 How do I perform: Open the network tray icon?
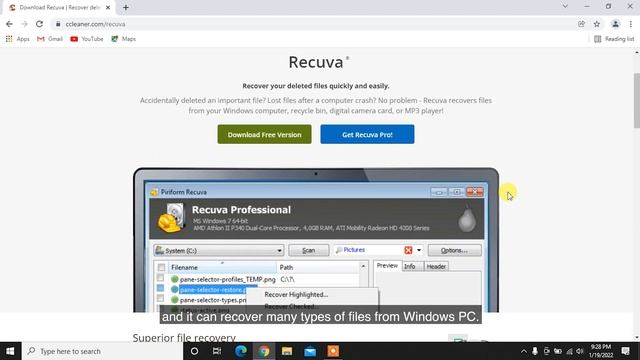(x=569, y=351)
